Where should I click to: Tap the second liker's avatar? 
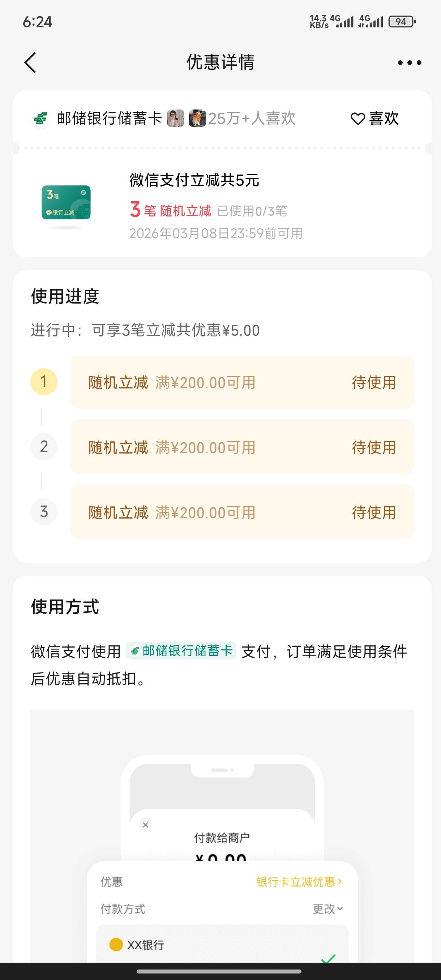tap(197, 118)
